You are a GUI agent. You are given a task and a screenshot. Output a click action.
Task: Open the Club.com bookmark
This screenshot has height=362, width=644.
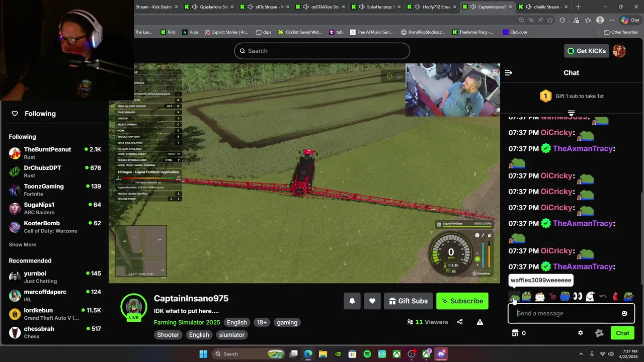tap(515, 32)
